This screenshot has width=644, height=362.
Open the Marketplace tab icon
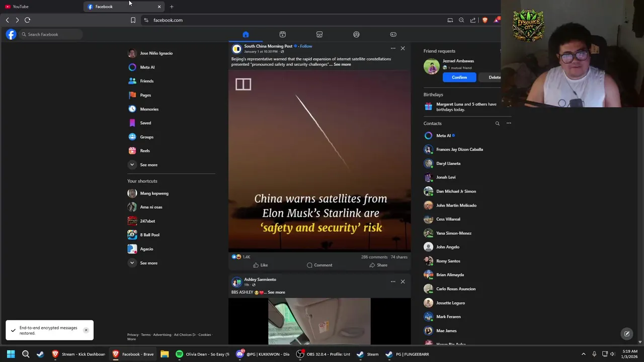[x=319, y=34]
